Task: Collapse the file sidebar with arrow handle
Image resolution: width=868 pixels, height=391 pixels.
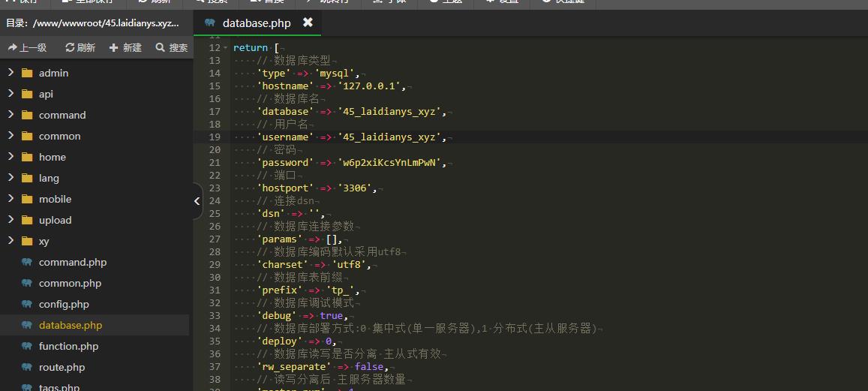Action: (197, 201)
